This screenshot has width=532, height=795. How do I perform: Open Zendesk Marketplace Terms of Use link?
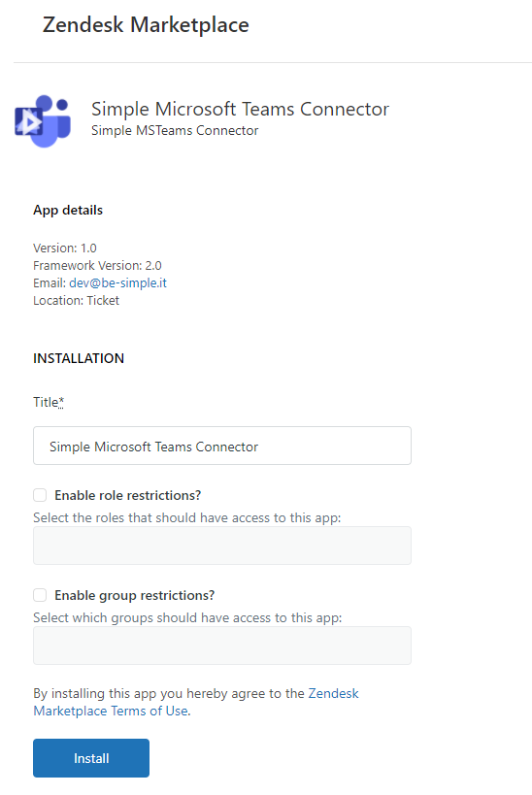tap(196, 702)
